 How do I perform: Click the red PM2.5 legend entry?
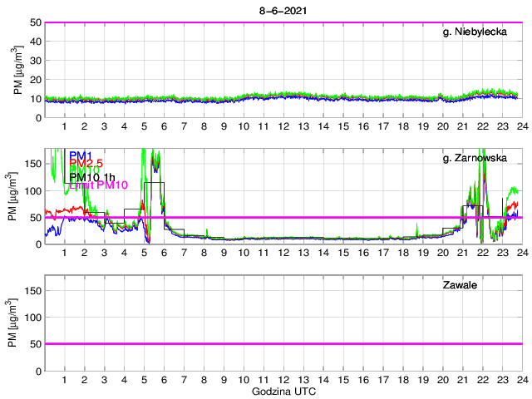click(x=86, y=165)
